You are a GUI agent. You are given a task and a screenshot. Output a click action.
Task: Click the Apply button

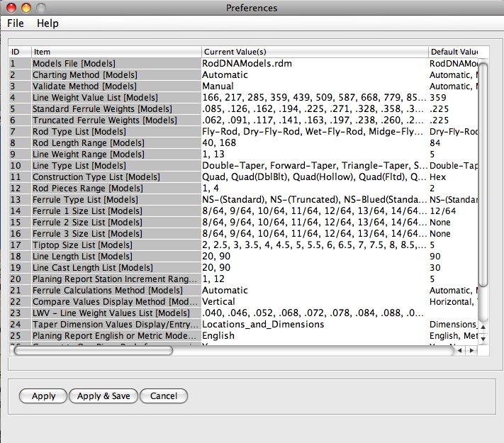(43, 396)
